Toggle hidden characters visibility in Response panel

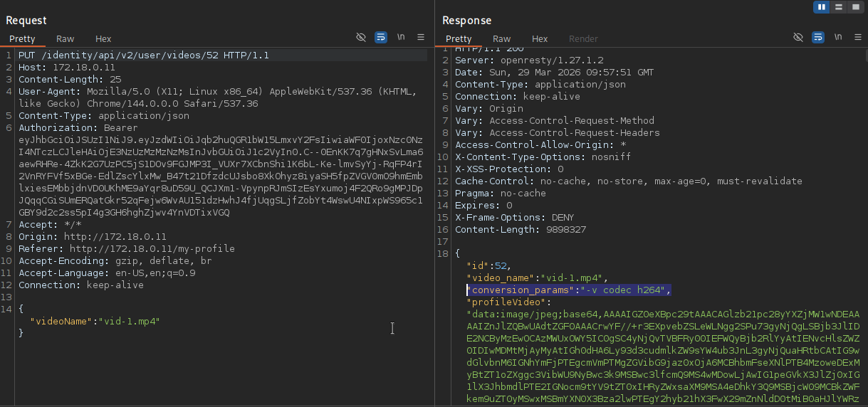pos(798,37)
